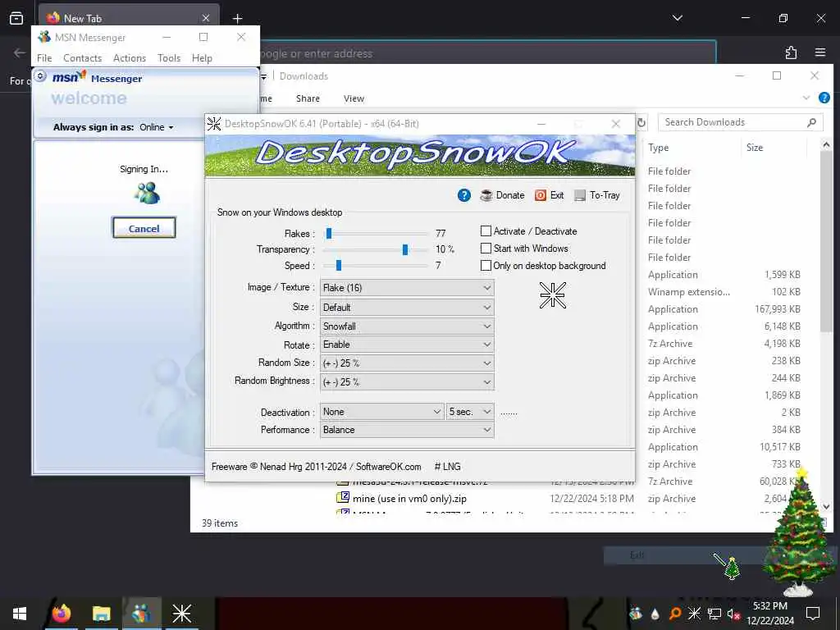Click the # LNG language link
840x630 pixels.
[447, 467]
